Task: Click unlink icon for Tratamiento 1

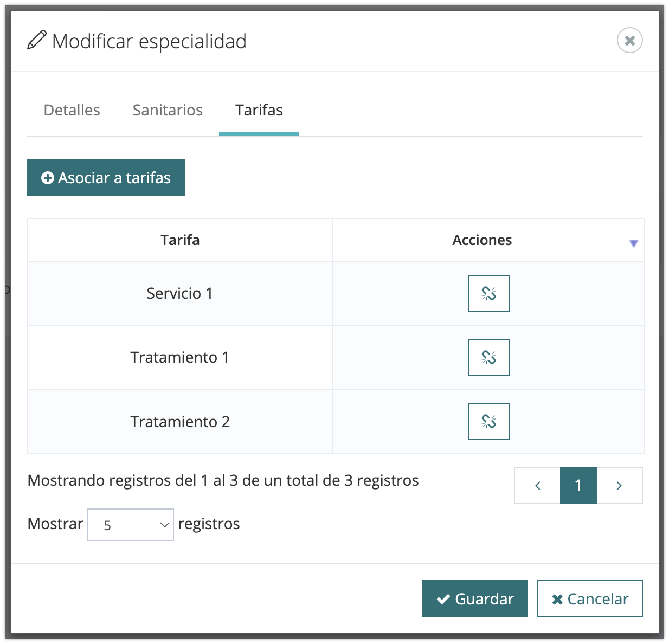Action: [488, 357]
